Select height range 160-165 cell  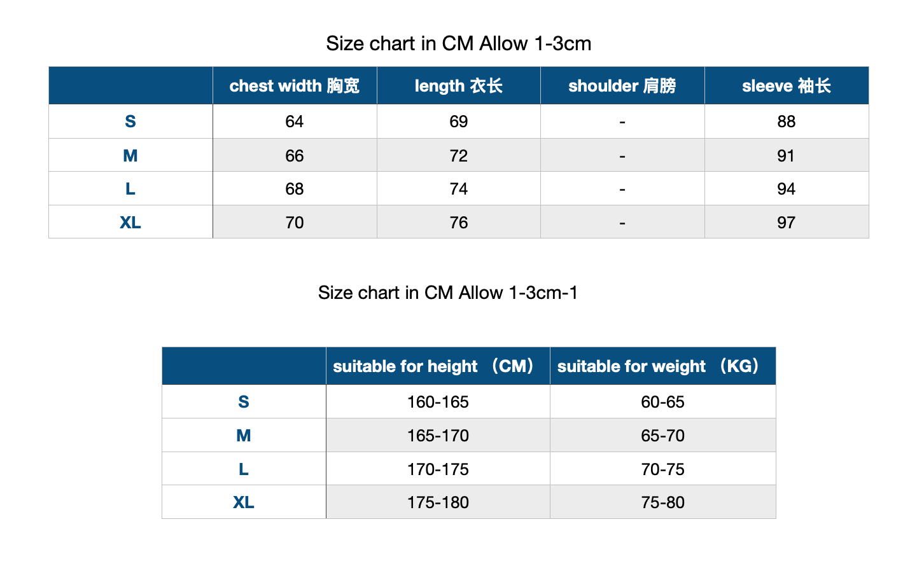point(438,402)
